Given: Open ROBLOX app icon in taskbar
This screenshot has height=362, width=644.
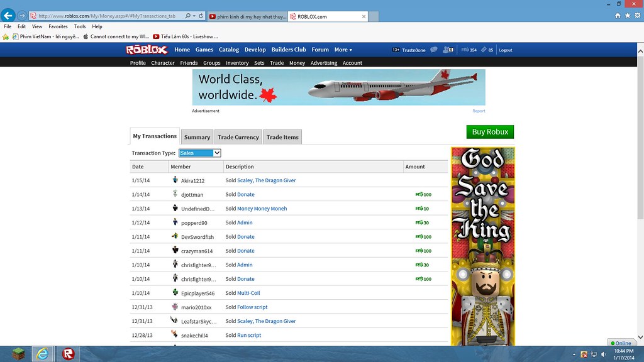Looking at the screenshot, I should tap(68, 353).
